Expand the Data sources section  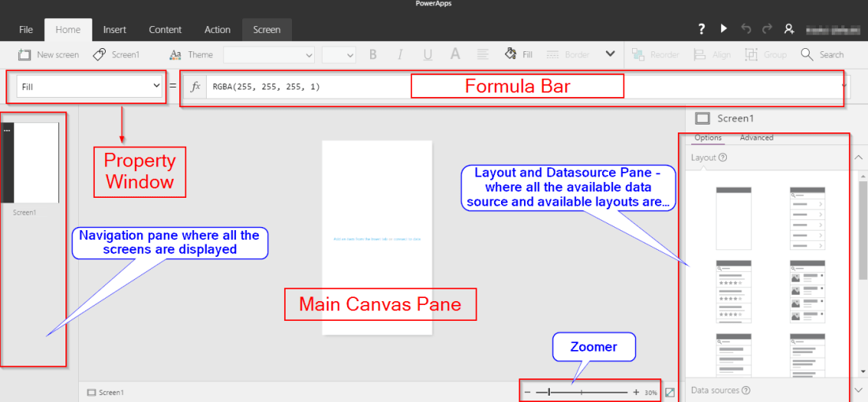(859, 390)
